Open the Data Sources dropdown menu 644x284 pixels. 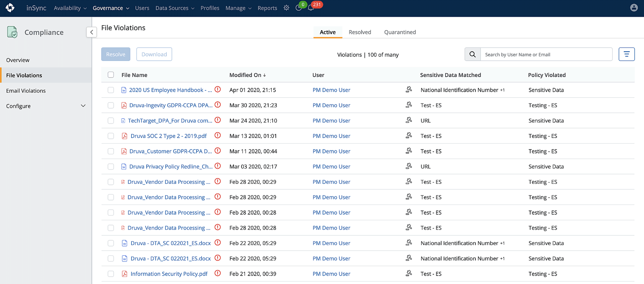pos(175,8)
